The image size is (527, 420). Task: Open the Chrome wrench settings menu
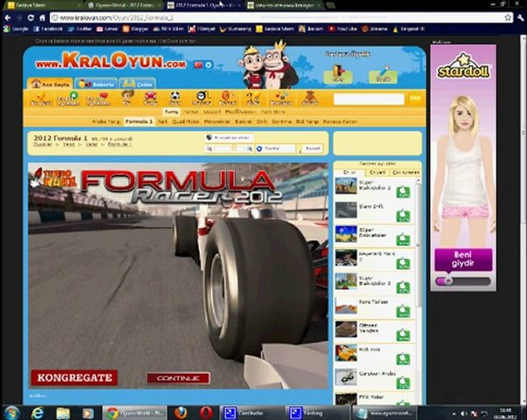pos(520,17)
